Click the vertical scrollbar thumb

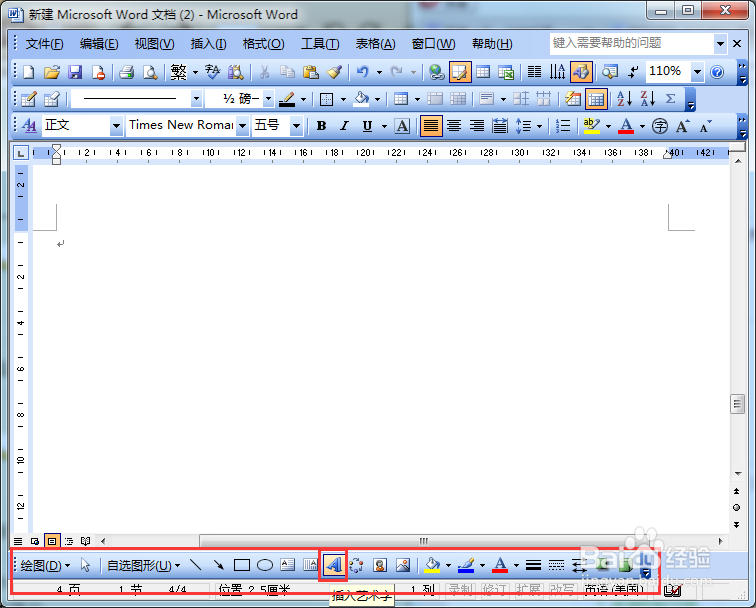(x=737, y=404)
